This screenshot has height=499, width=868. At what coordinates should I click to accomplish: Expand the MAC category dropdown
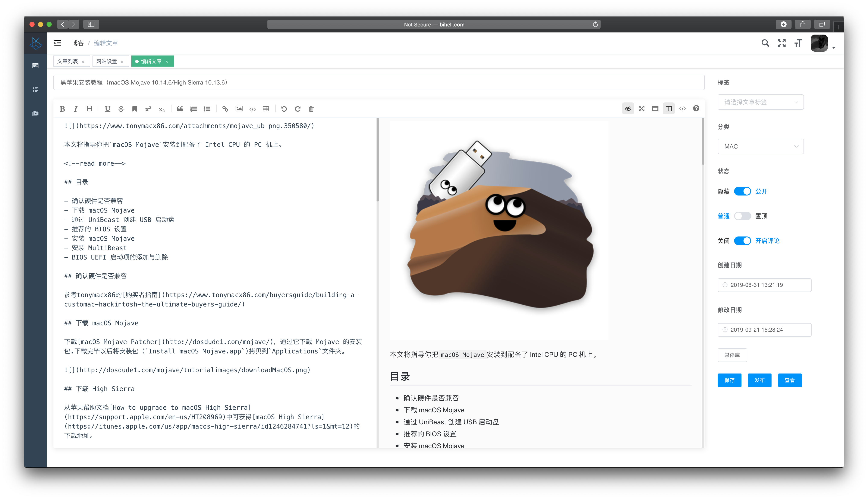click(760, 146)
